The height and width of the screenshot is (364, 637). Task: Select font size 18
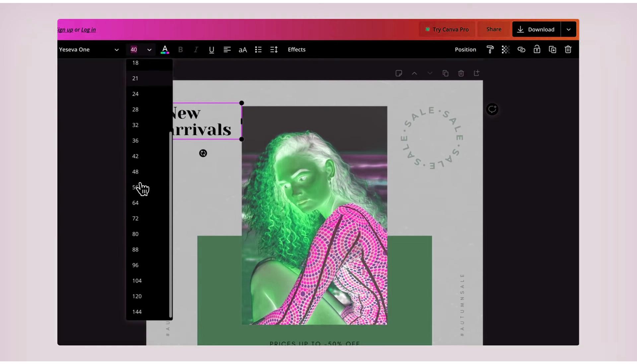point(149,63)
